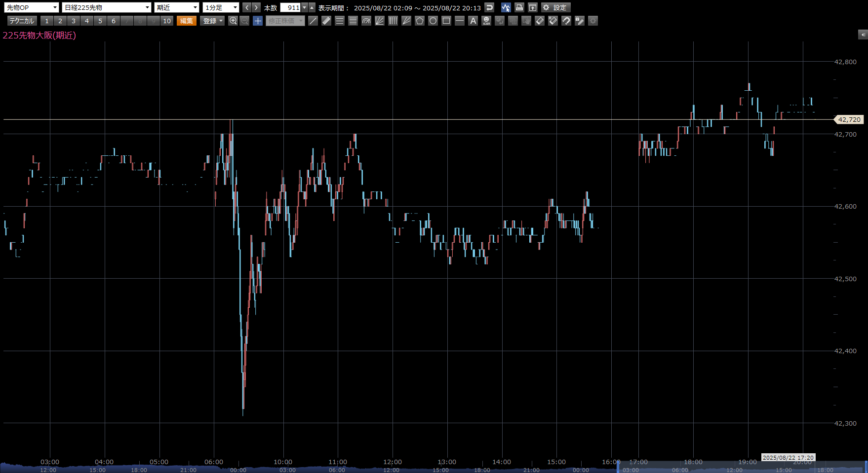This screenshot has height=473, width=868.
Task: Click the pop-out window icon
Action: click(x=532, y=7)
